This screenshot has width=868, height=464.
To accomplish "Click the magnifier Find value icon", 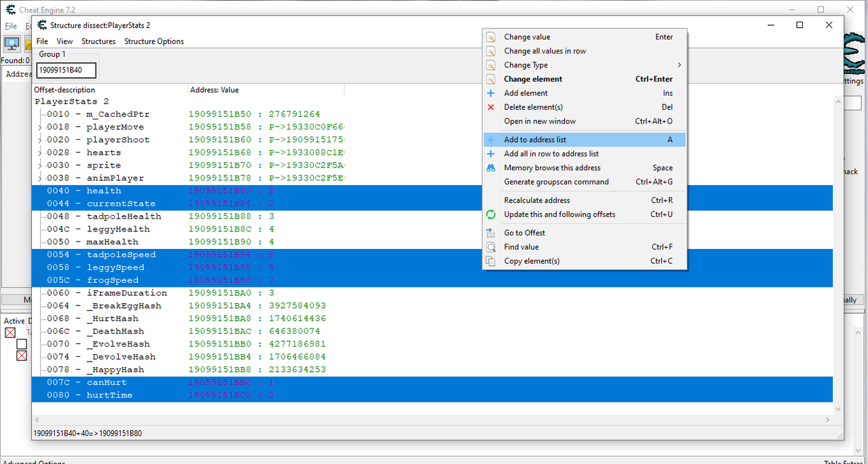I will pos(491,247).
